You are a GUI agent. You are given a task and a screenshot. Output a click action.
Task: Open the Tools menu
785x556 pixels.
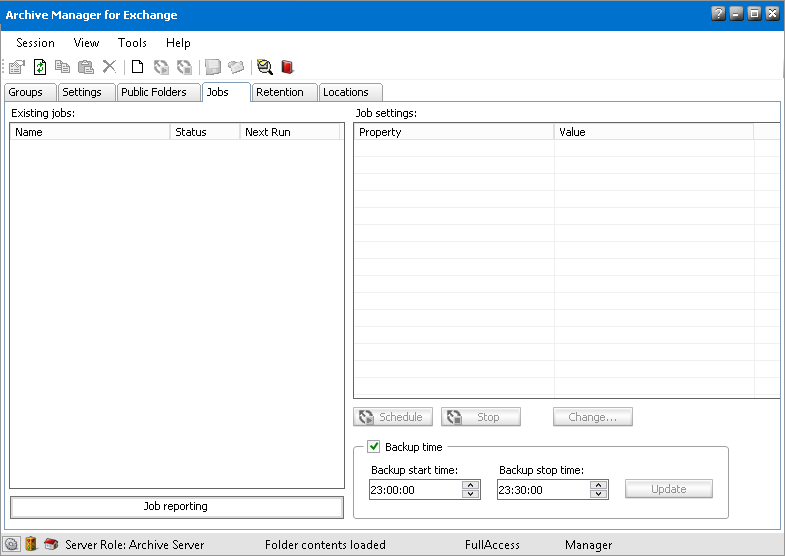coord(132,43)
